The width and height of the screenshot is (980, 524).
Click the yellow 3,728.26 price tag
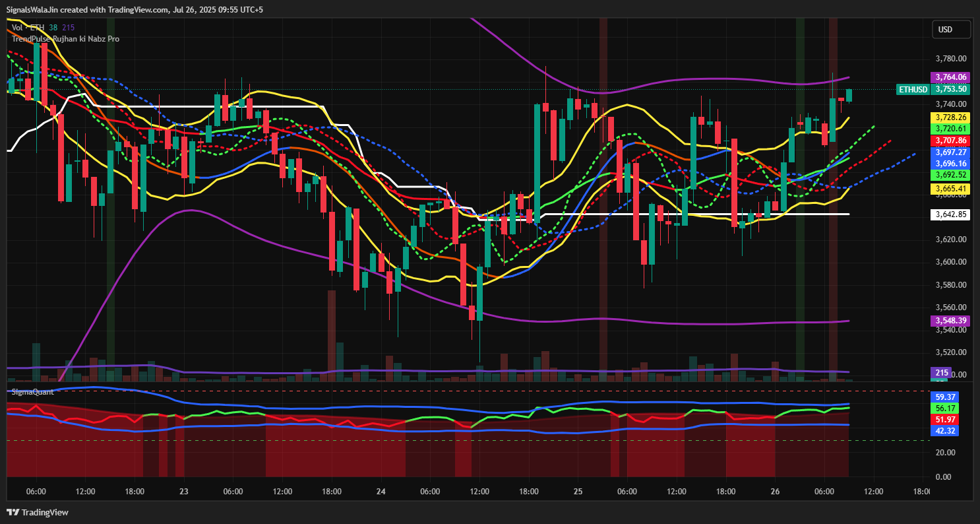(x=950, y=117)
